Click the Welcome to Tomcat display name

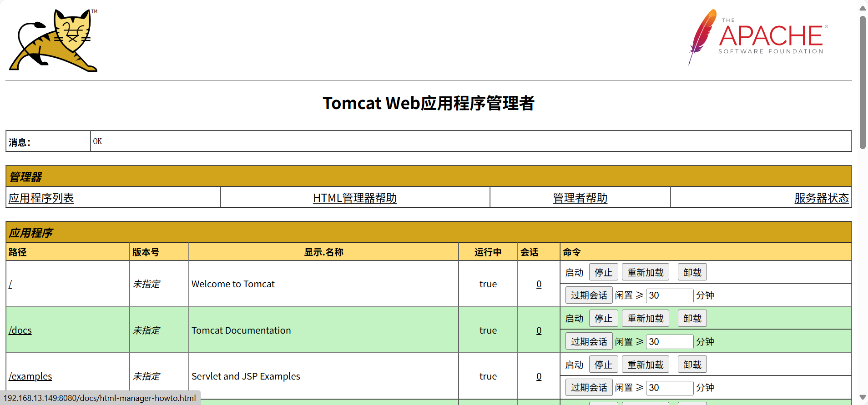point(233,284)
